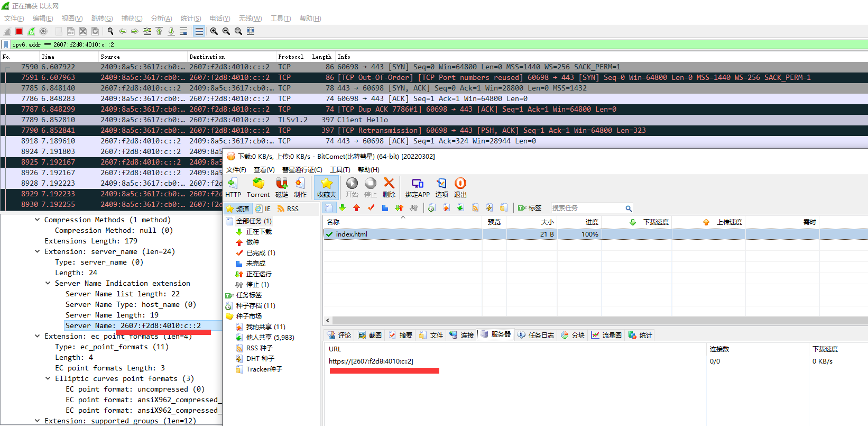Click the 搜索任务 search field

click(x=587, y=208)
